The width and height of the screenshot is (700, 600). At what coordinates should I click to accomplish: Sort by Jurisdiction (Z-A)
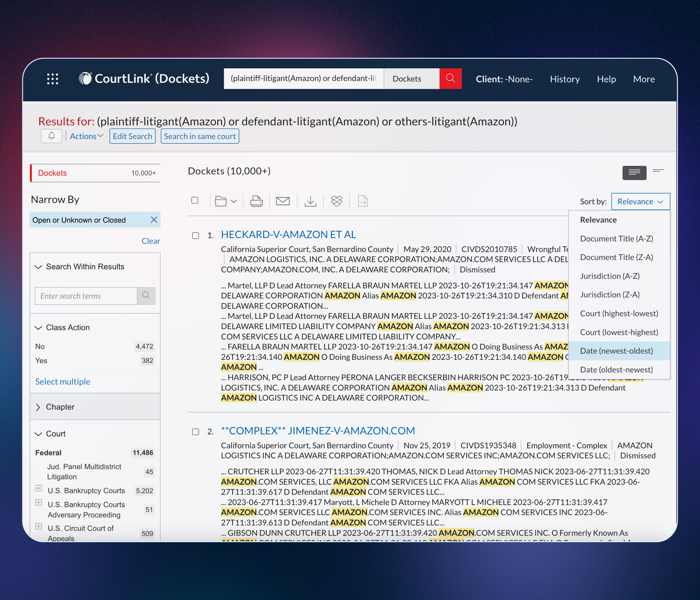pyautogui.click(x=619, y=295)
